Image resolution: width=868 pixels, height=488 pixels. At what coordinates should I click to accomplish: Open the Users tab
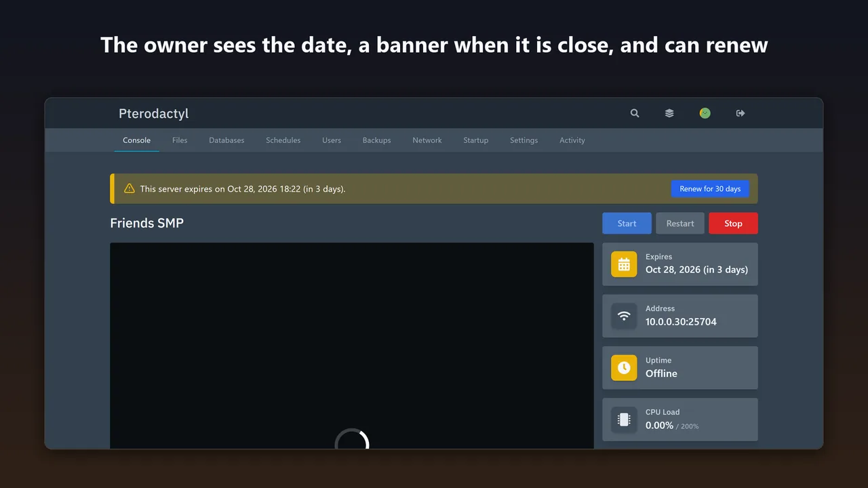(332, 140)
